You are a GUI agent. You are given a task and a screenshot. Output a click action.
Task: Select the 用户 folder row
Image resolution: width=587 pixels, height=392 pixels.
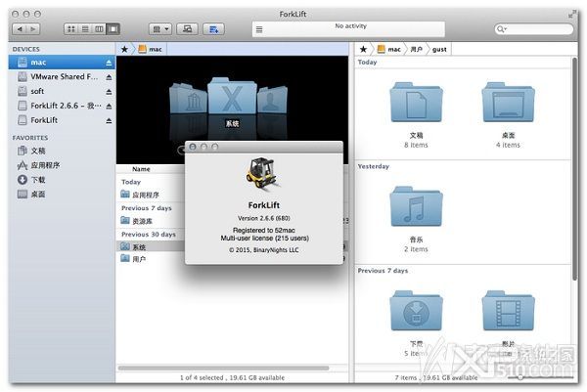[x=151, y=258]
